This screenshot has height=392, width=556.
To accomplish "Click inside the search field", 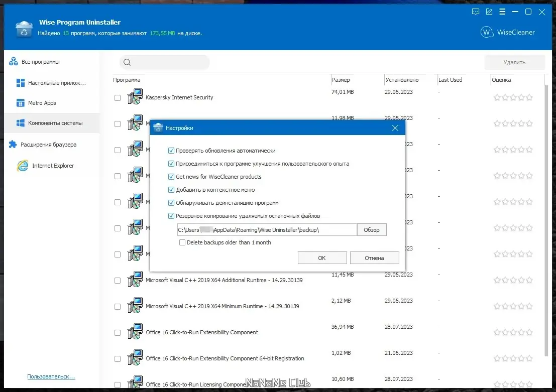I will [x=165, y=62].
